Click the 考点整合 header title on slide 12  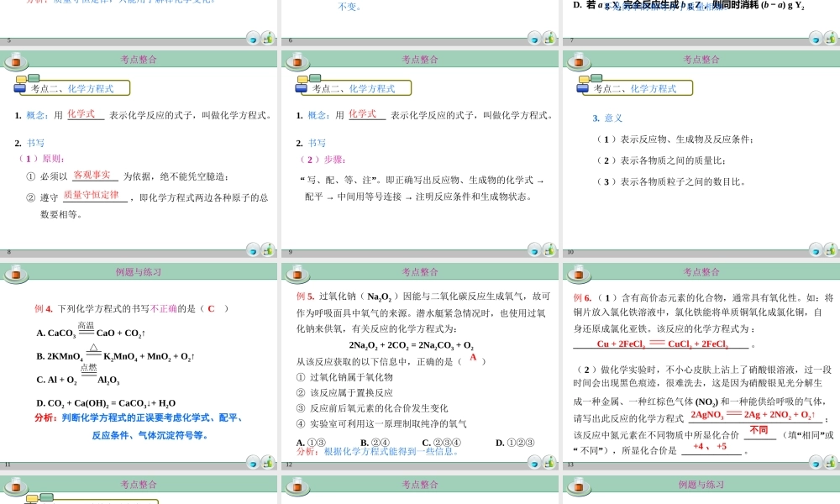pyautogui.click(x=420, y=272)
